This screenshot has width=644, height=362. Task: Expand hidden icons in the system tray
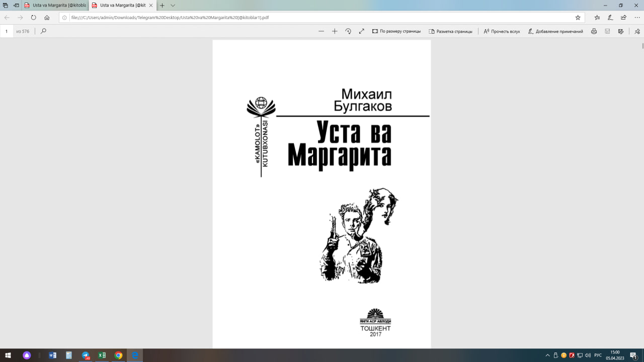click(x=548, y=355)
